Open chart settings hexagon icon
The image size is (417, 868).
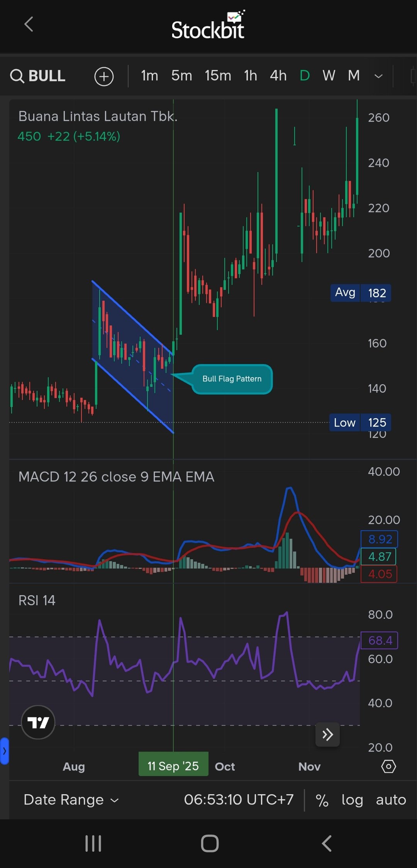388,766
